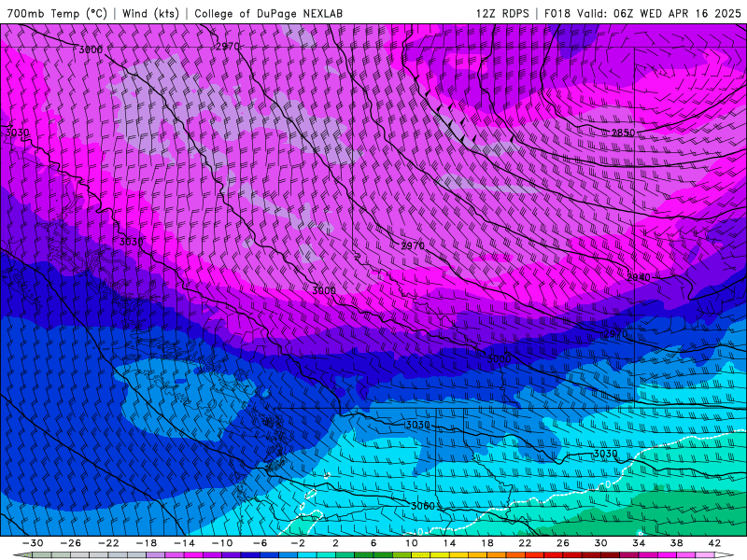Click the 10 color scale label
The height and width of the screenshot is (560, 747).
(411, 543)
